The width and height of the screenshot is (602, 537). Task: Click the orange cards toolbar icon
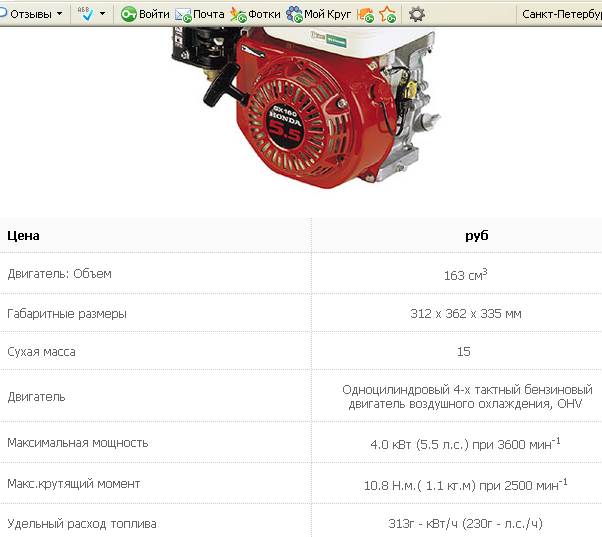[x=365, y=15]
